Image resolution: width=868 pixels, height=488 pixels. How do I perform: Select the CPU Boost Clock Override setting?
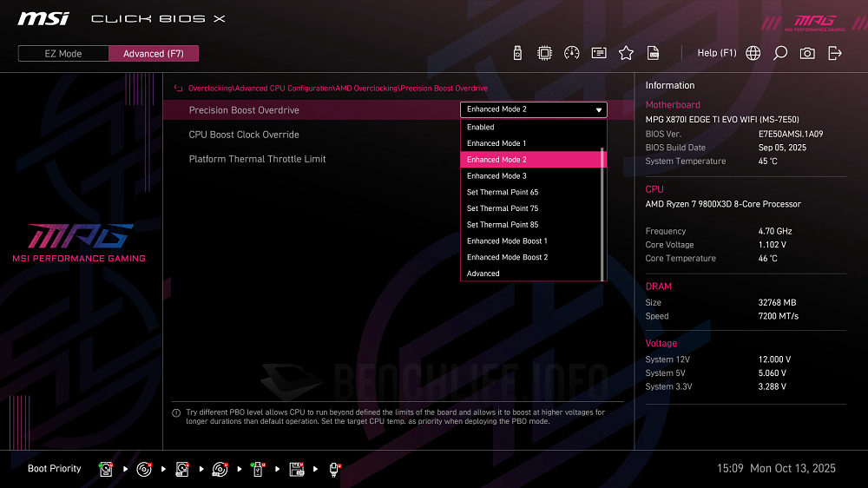[x=244, y=135]
